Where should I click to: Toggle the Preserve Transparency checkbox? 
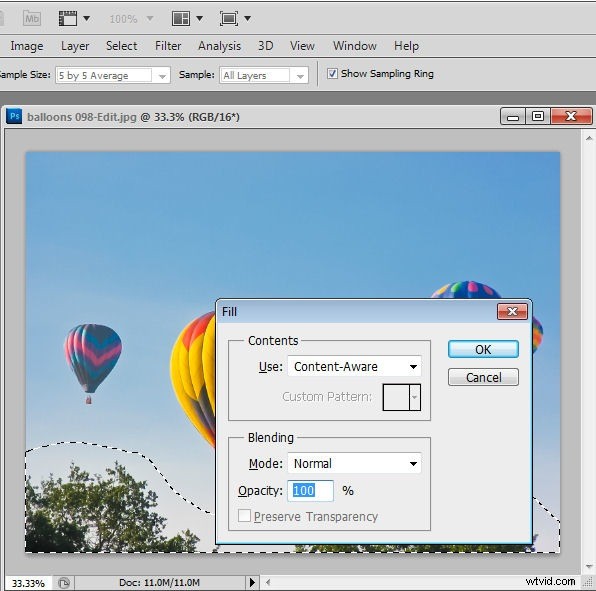(244, 516)
